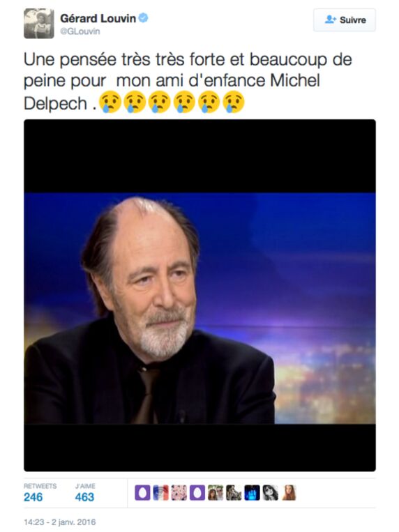Click the last crying emoji in tweet
The image size is (399, 532).
tap(234, 102)
